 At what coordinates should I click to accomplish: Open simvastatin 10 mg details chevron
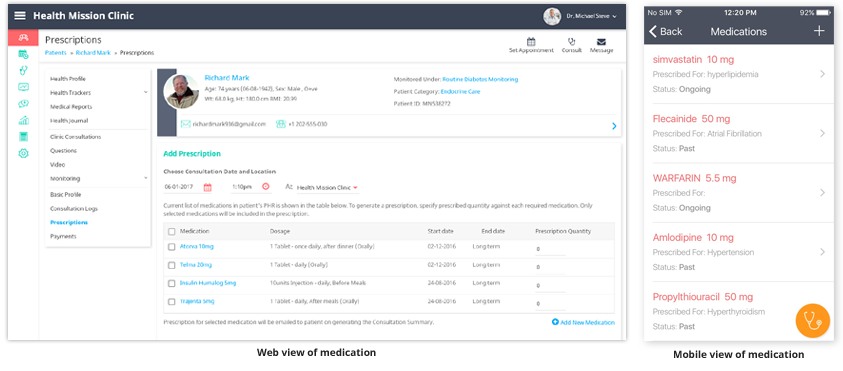pos(823,74)
